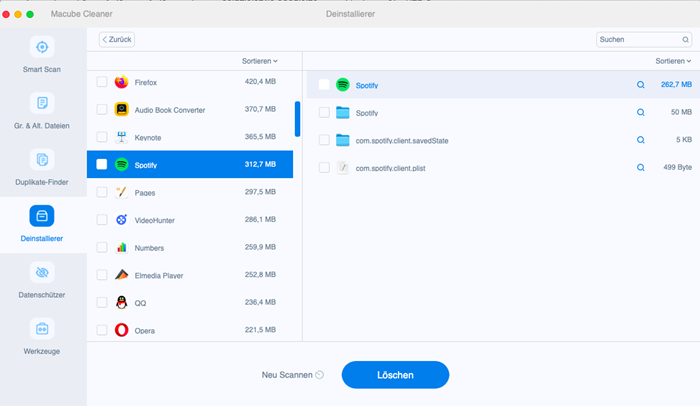Reveal com.spotify.client.savedState via magnifier icon

641,140
